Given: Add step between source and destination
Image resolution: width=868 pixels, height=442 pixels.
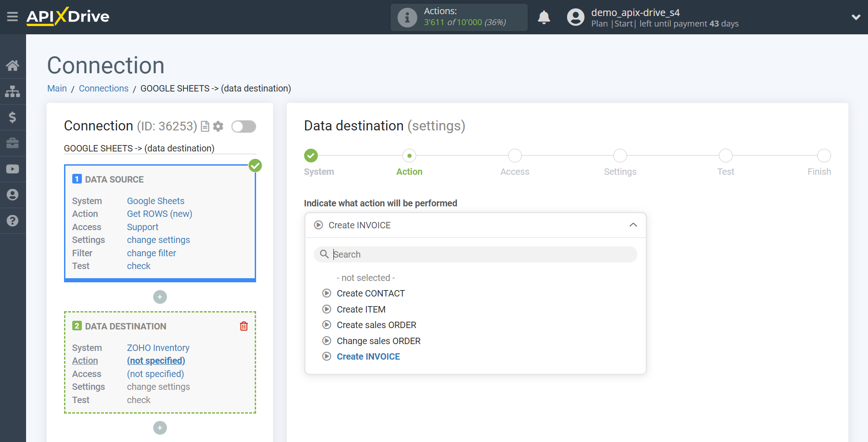Looking at the screenshot, I should 160,297.
